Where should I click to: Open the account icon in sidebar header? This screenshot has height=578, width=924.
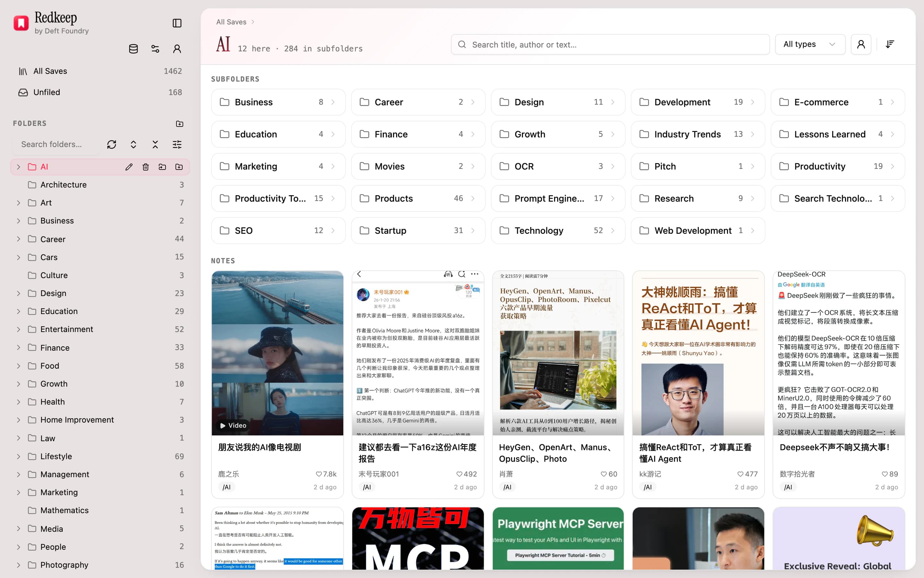pos(177,49)
